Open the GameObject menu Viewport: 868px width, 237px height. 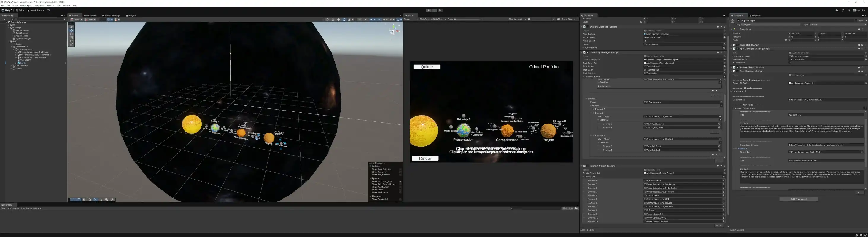tap(26, 5)
